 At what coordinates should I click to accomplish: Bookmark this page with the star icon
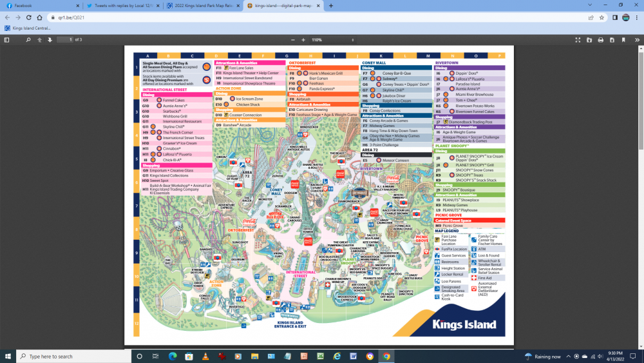[x=601, y=17]
